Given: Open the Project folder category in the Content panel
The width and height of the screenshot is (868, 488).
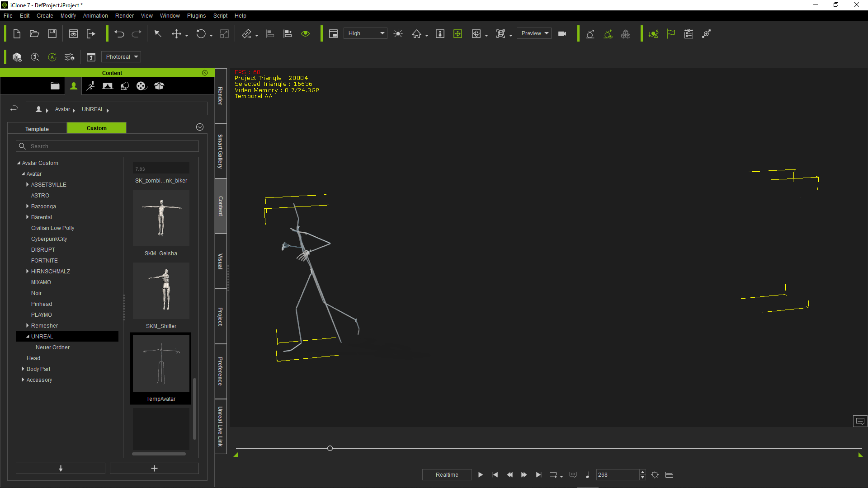Looking at the screenshot, I should pyautogui.click(x=55, y=86).
